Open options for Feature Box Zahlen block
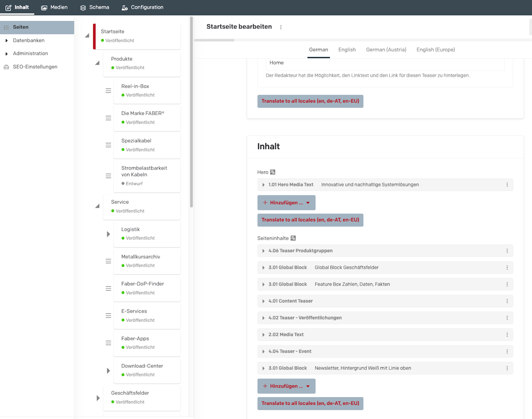Screen dimensions: 532x419 pos(507,284)
